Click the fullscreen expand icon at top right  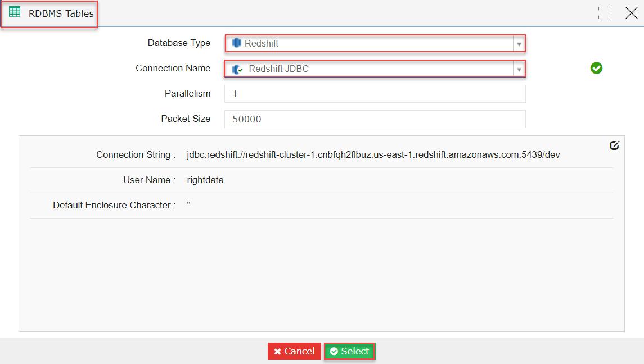pos(605,13)
